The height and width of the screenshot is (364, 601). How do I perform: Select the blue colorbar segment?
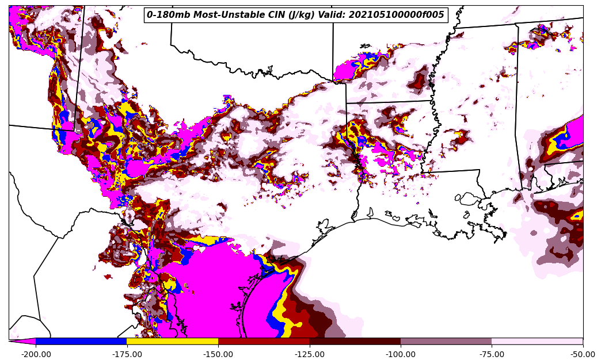[x=81, y=341]
